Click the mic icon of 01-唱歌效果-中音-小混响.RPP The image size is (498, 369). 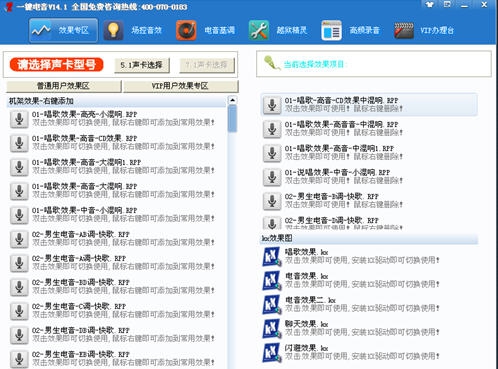19,215
